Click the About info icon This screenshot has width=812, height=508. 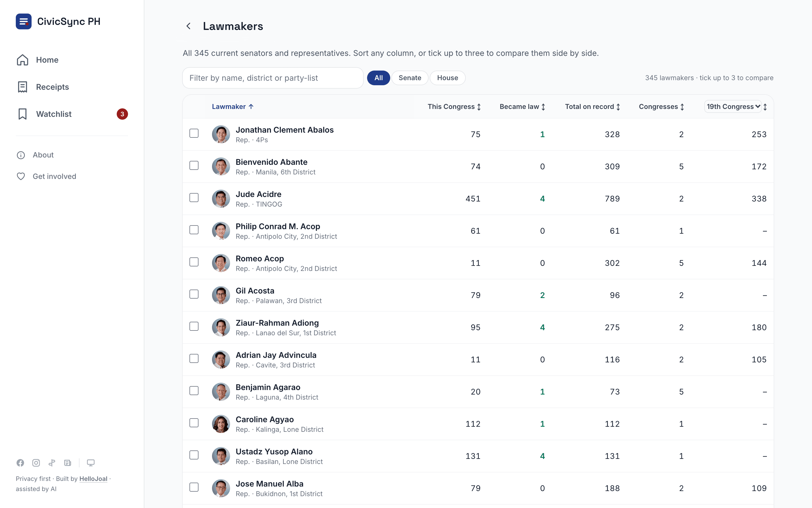point(21,155)
